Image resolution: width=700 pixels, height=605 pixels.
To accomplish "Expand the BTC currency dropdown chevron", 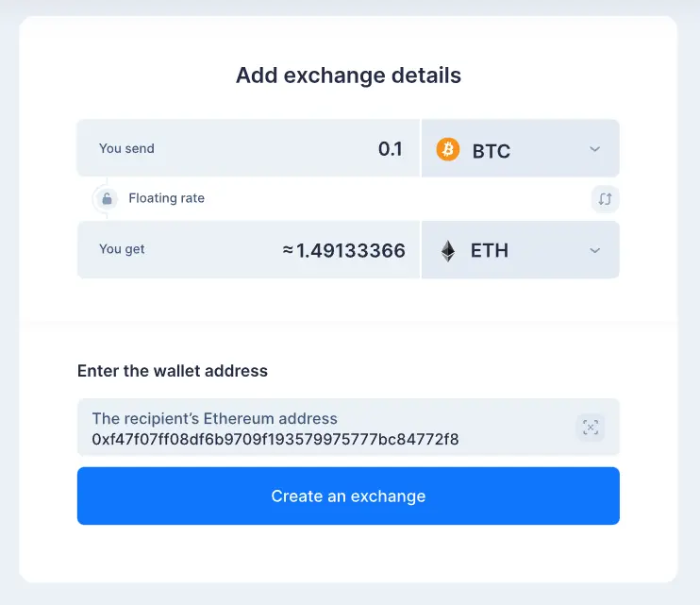I will (x=594, y=149).
